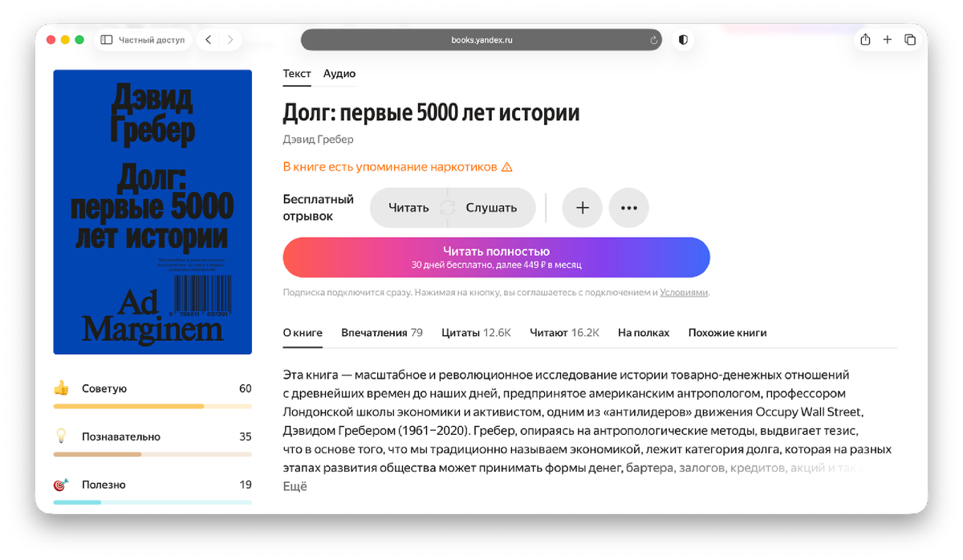Click the sync arrows icon between Читать and Слушать
963x560 pixels.
coord(447,208)
